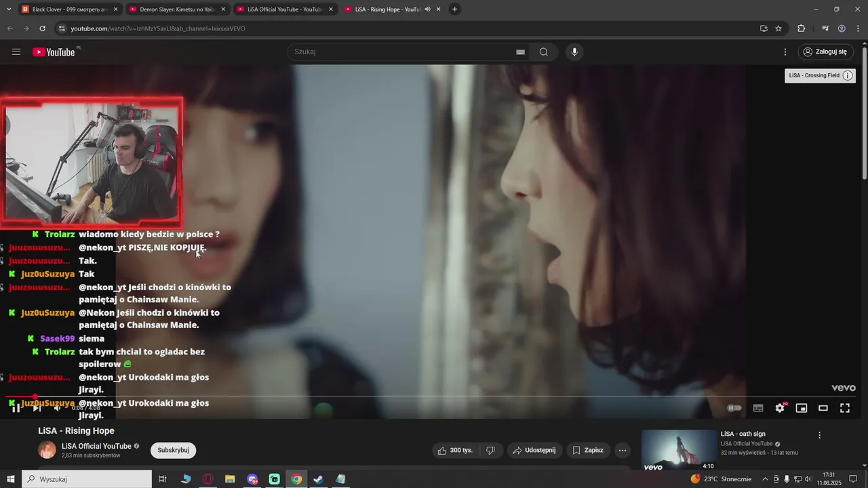
Task: Pause the video
Action: tap(16, 408)
